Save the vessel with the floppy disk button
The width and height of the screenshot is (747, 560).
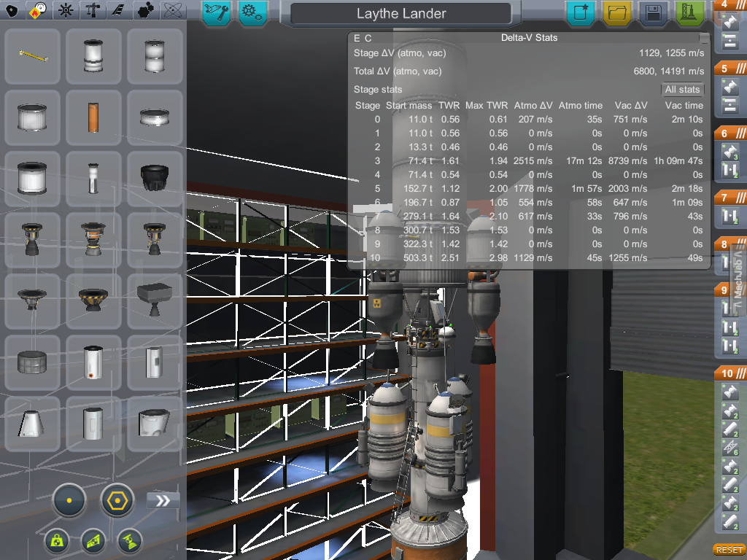pos(653,12)
